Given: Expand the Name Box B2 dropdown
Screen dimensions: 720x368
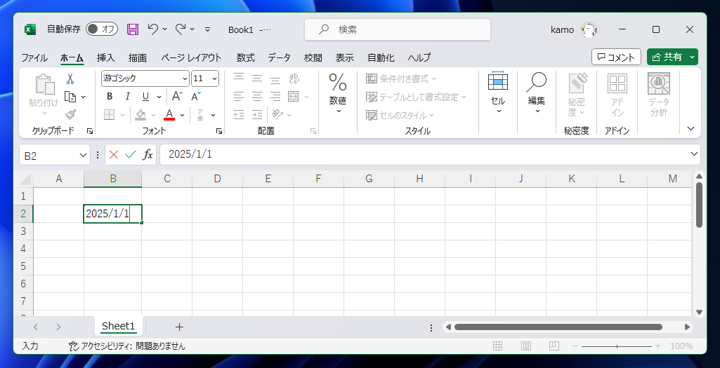Looking at the screenshot, I should (x=83, y=155).
